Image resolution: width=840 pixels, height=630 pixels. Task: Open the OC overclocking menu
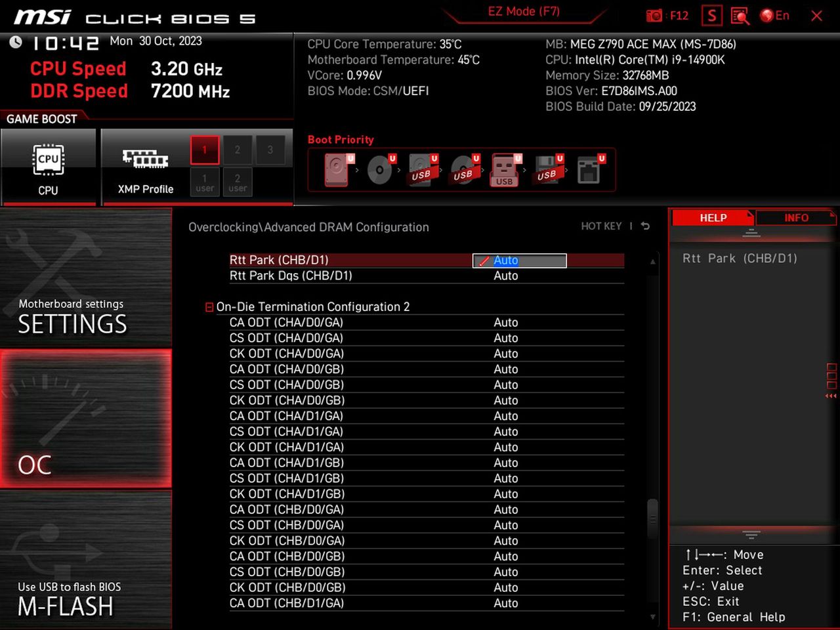[x=86, y=419]
